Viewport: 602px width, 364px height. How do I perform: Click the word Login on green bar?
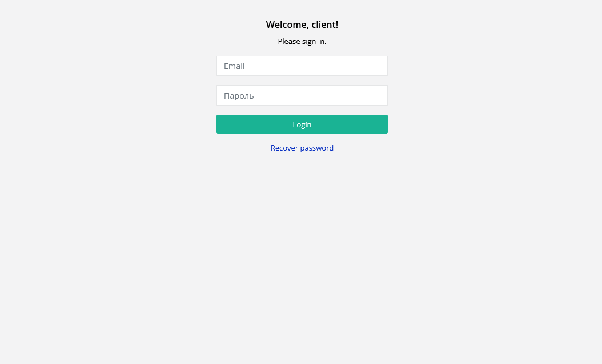pyautogui.click(x=302, y=124)
